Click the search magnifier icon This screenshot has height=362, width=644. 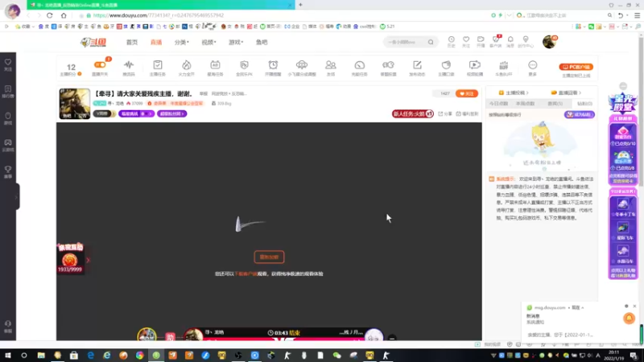pyautogui.click(x=431, y=42)
